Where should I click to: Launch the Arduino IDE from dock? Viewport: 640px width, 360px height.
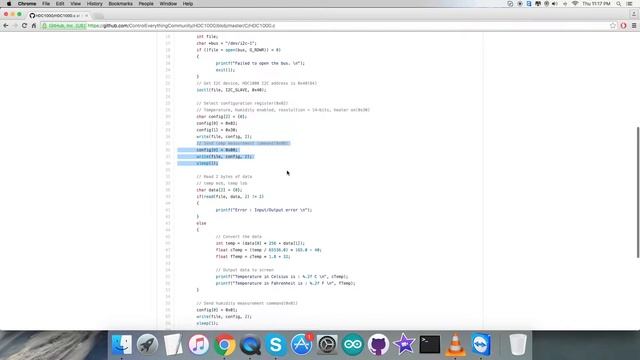(353, 344)
